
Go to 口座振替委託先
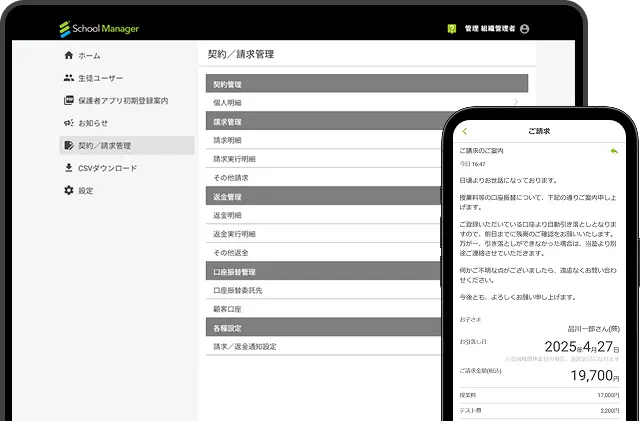point(237,290)
